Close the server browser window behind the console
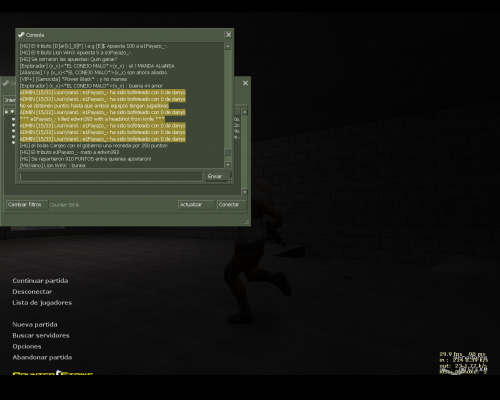The height and width of the screenshot is (400, 500). (x=245, y=83)
